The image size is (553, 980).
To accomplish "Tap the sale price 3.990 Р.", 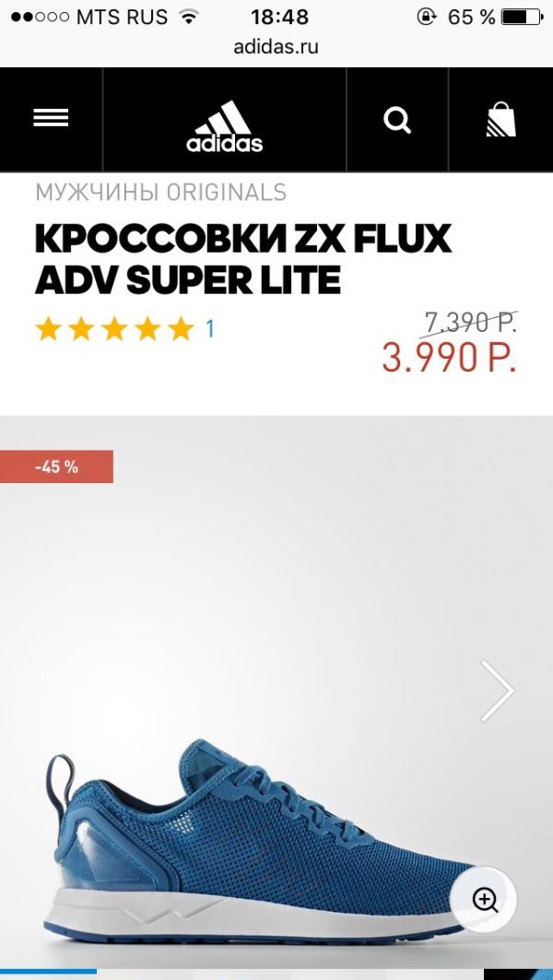I will click(449, 358).
